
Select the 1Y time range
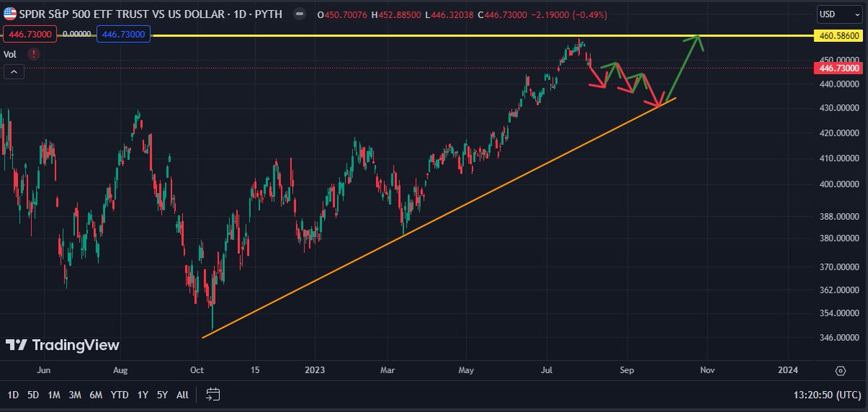pos(142,395)
